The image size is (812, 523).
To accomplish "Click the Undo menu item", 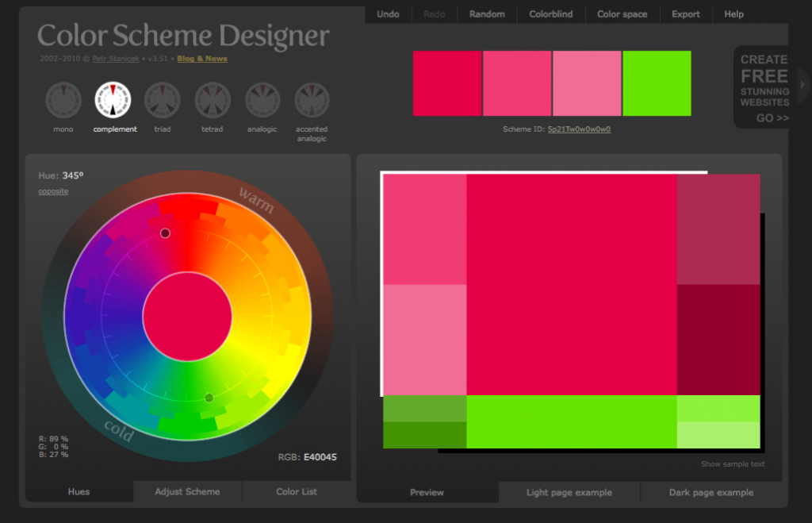I will coord(388,14).
